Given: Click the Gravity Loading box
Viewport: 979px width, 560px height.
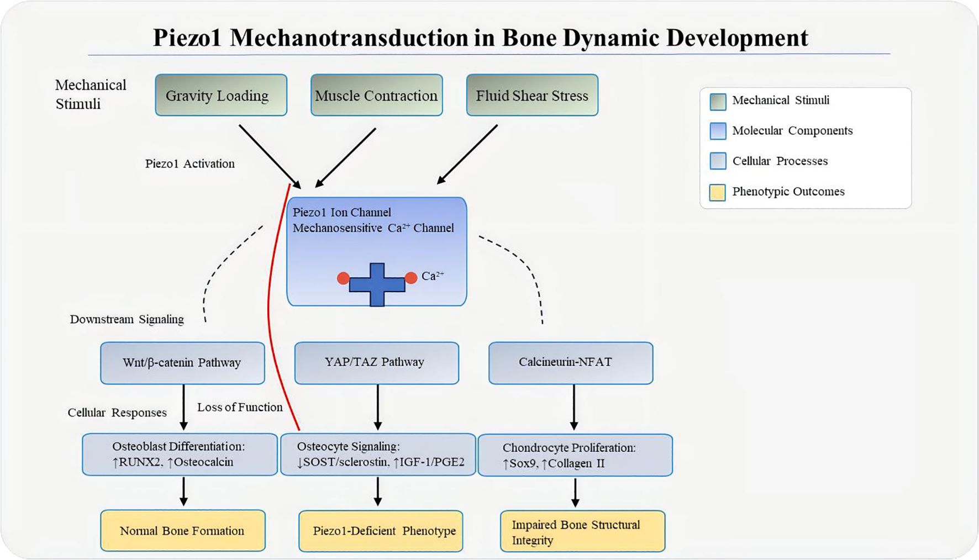Looking at the screenshot, I should [221, 96].
